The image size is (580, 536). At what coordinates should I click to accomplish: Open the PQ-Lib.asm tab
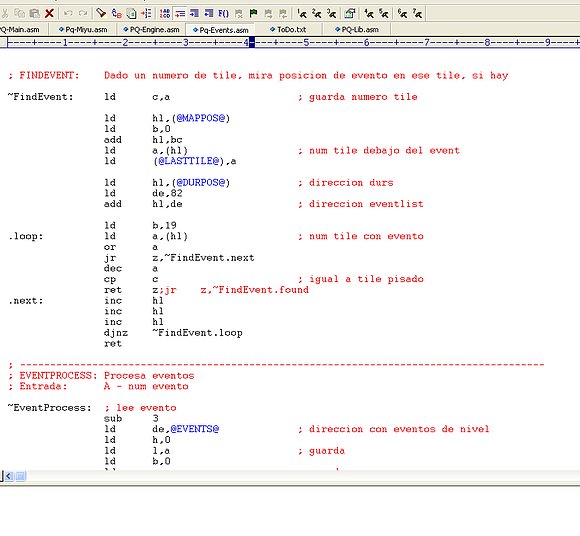click(357, 30)
